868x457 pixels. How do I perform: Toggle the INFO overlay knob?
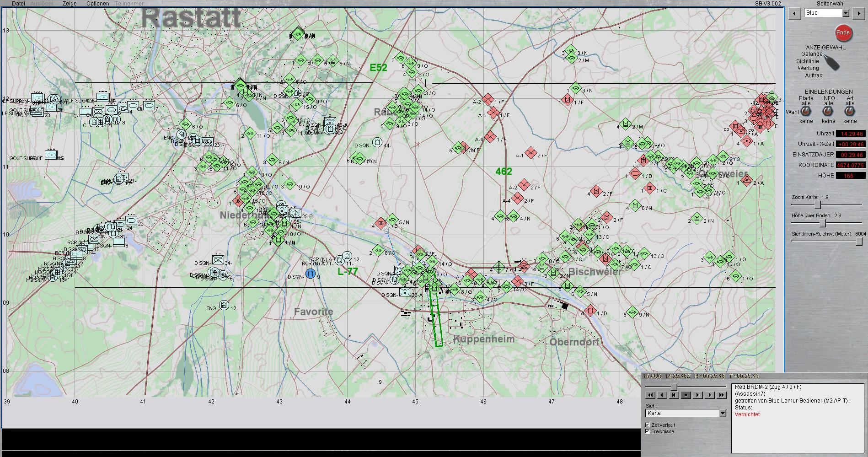pyautogui.click(x=828, y=112)
